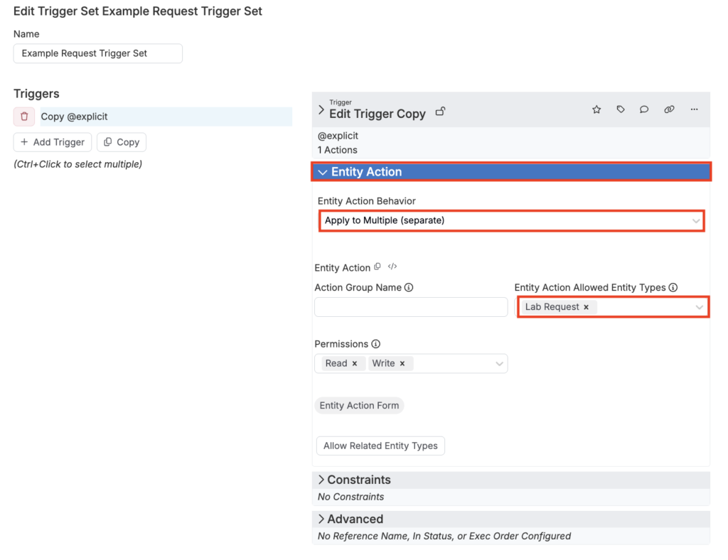
Task: Remove the Write permission tag
Action: click(402, 364)
